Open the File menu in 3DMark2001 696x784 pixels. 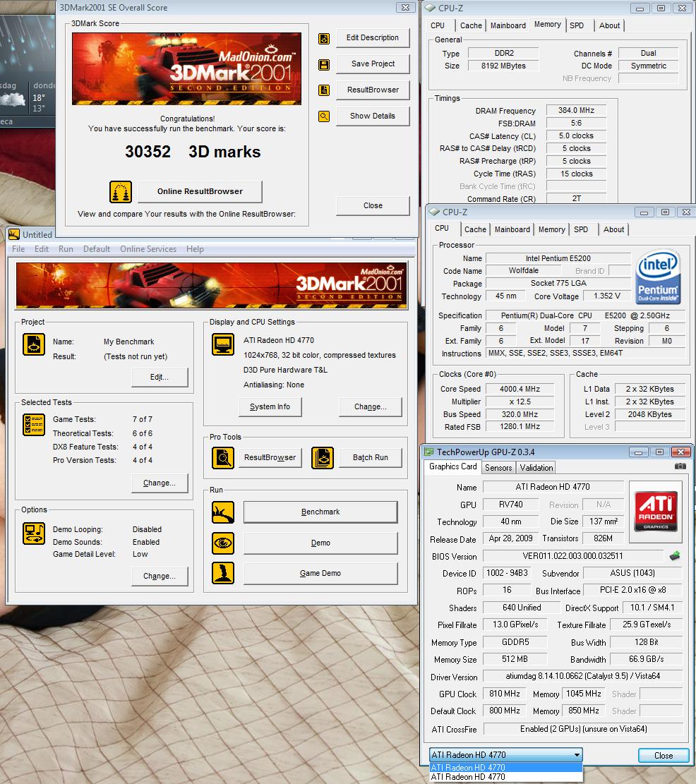click(x=18, y=249)
